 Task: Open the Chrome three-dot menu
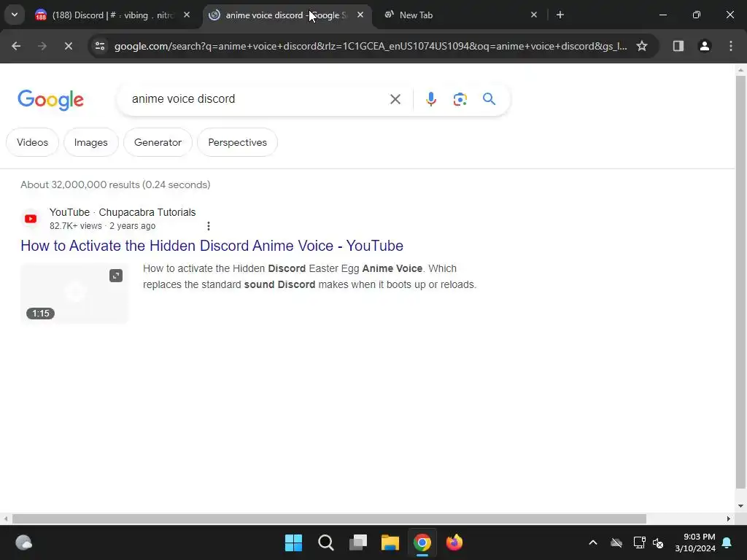tap(731, 46)
